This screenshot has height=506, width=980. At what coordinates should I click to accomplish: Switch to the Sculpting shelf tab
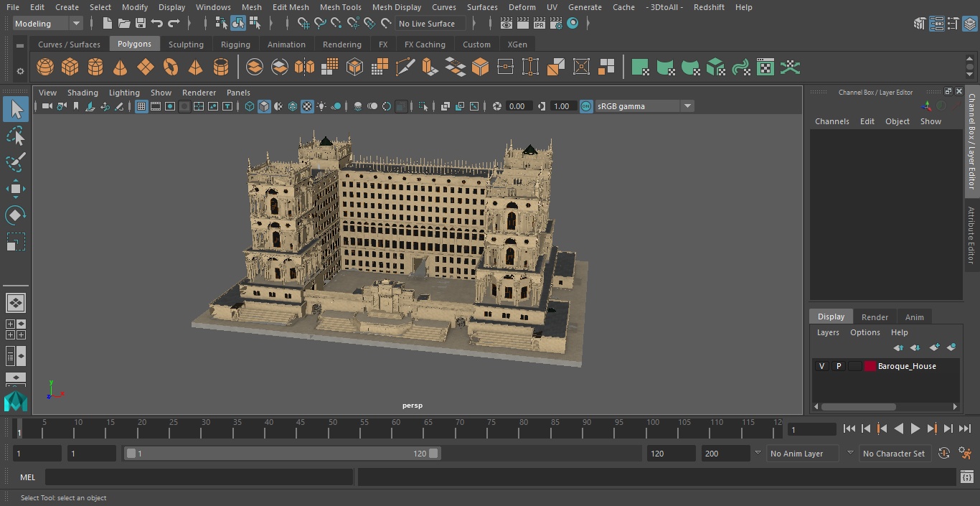coord(186,44)
